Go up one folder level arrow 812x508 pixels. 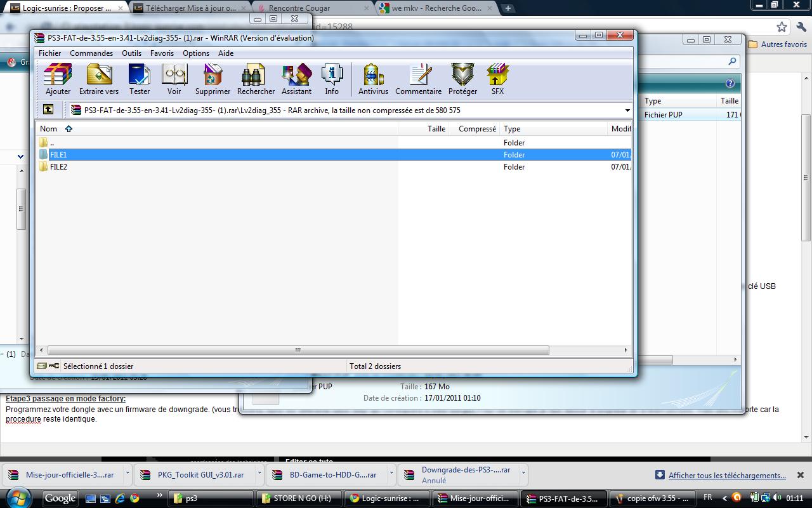point(48,110)
